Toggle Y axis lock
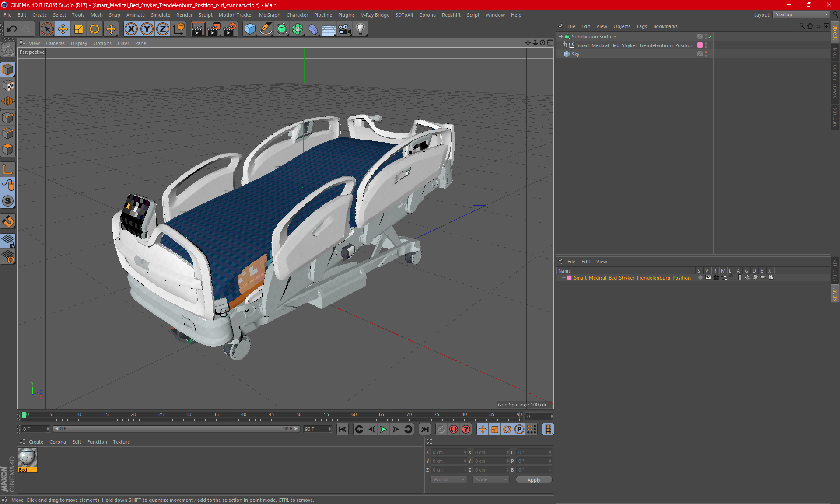The image size is (840, 504). 147,29
